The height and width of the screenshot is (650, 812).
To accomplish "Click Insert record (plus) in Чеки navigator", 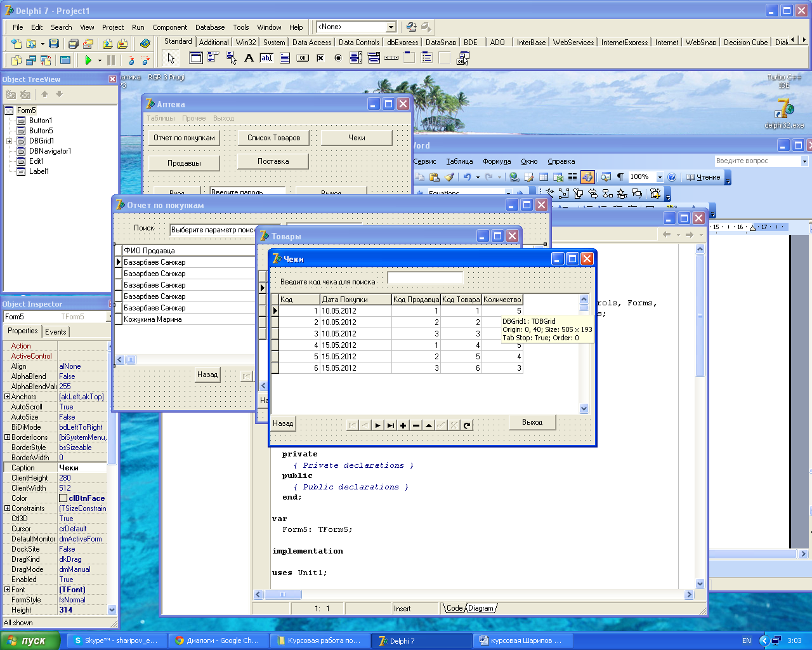I will [x=403, y=425].
